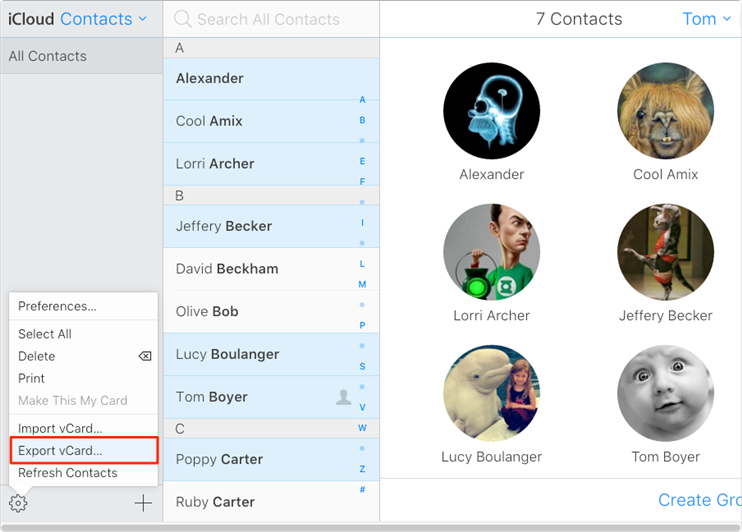
Task: Jump to letter W in index
Action: tap(362, 428)
